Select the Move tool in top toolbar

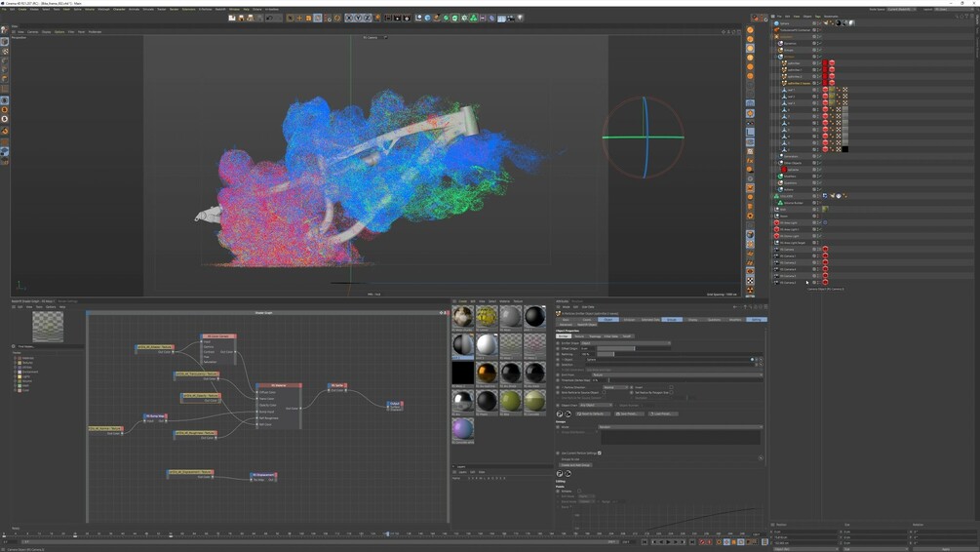(x=300, y=19)
